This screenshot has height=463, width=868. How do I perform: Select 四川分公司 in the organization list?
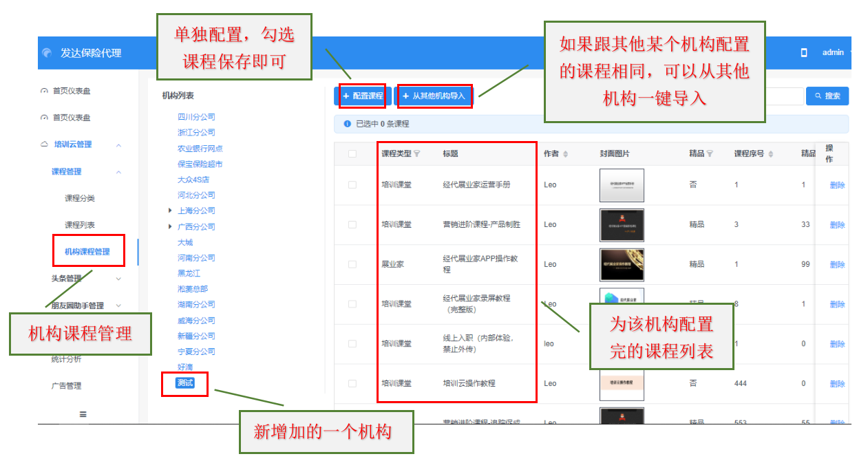click(196, 117)
